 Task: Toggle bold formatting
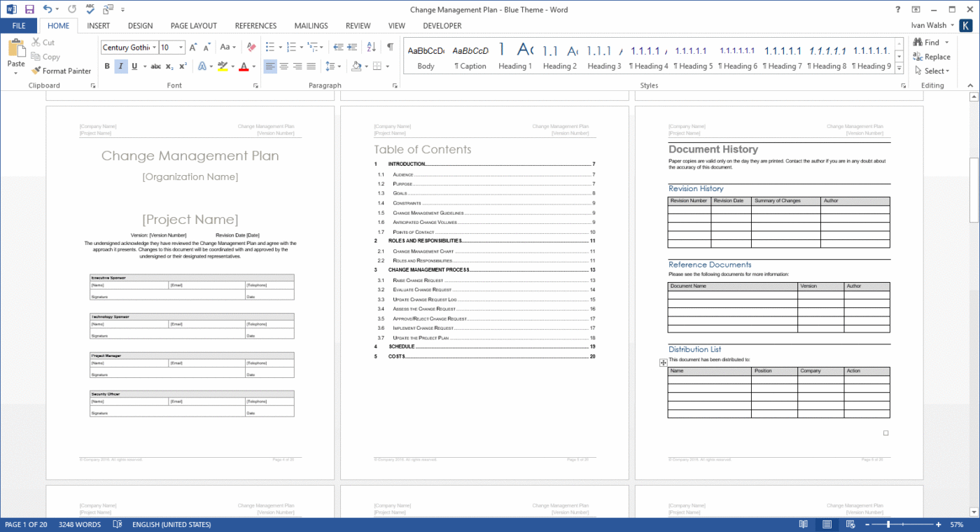(x=106, y=66)
